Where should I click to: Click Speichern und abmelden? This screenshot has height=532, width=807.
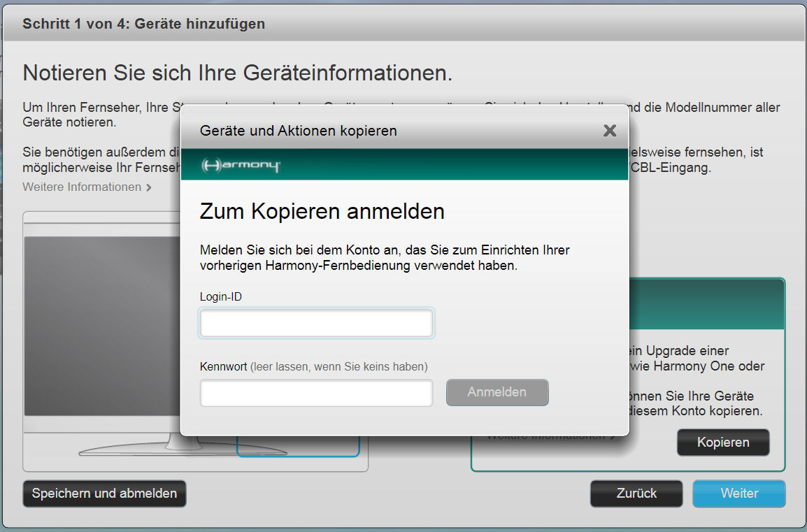(104, 494)
